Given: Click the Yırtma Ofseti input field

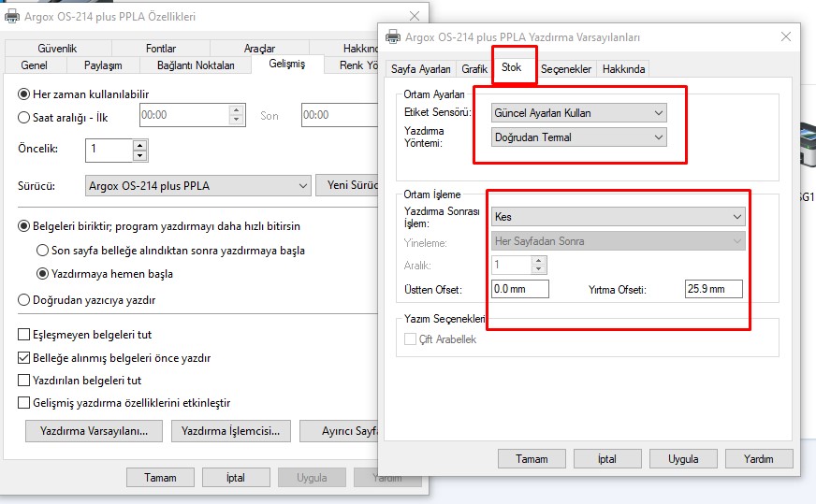Looking at the screenshot, I should (x=713, y=289).
